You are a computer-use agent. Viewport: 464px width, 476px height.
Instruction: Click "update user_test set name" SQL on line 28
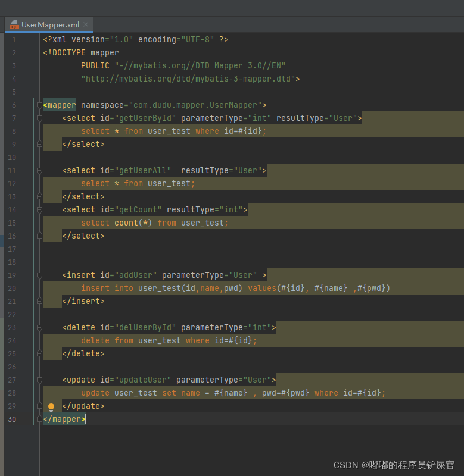pos(141,393)
